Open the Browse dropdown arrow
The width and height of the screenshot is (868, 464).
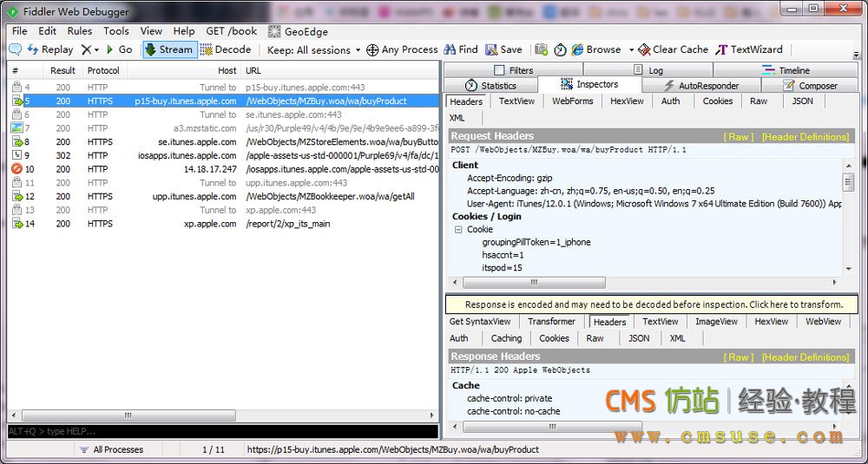coord(631,49)
